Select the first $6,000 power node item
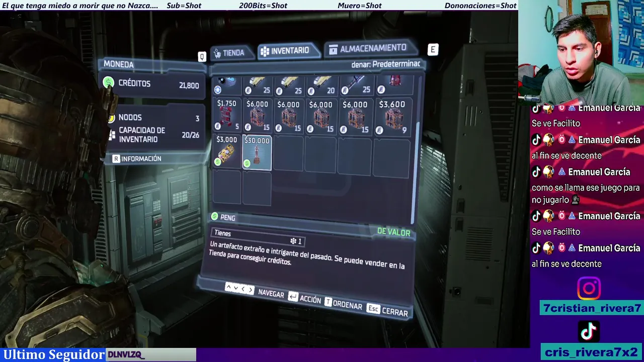The width and height of the screenshot is (644, 362). (257, 115)
